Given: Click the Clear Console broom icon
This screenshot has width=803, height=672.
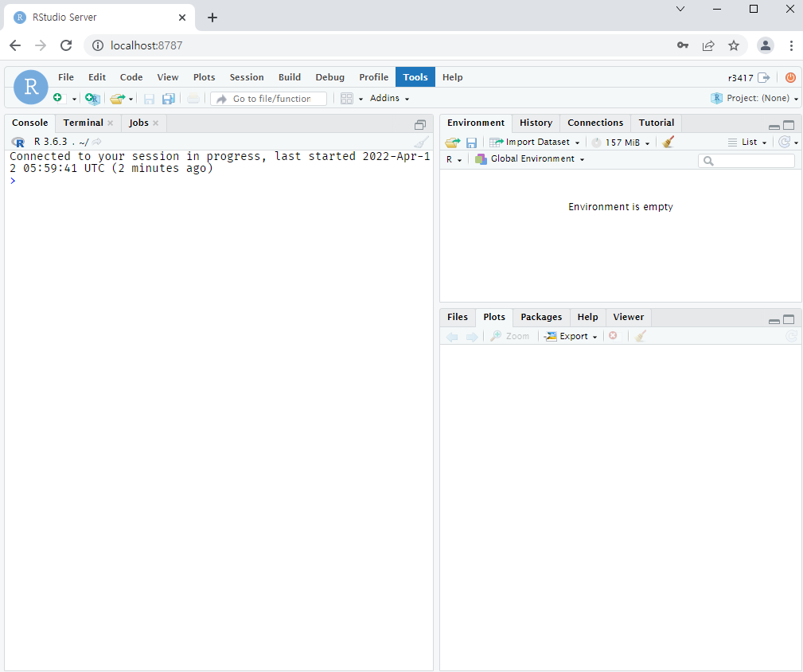Looking at the screenshot, I should (x=421, y=142).
